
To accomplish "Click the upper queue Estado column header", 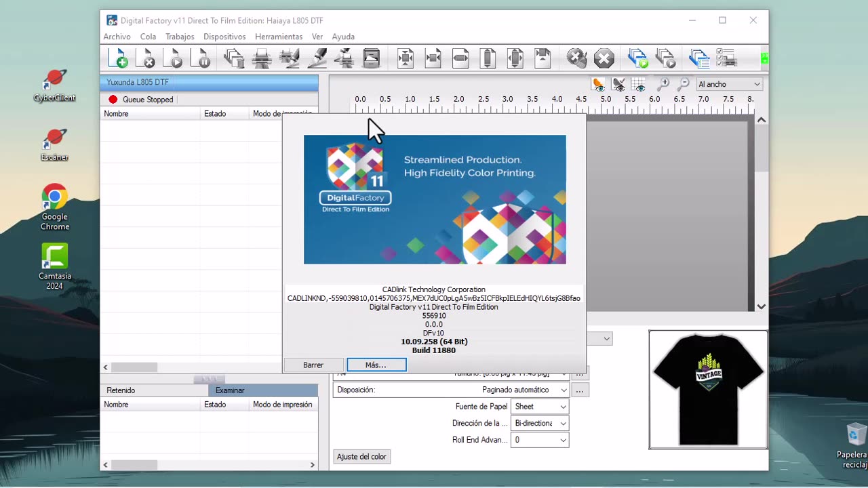I will pos(224,114).
